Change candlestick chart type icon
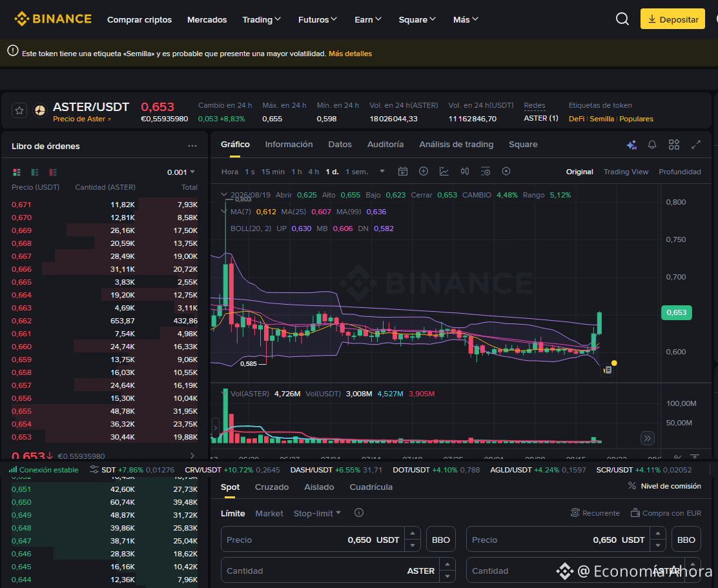Image resolution: width=718 pixels, height=588 pixels. [465, 171]
